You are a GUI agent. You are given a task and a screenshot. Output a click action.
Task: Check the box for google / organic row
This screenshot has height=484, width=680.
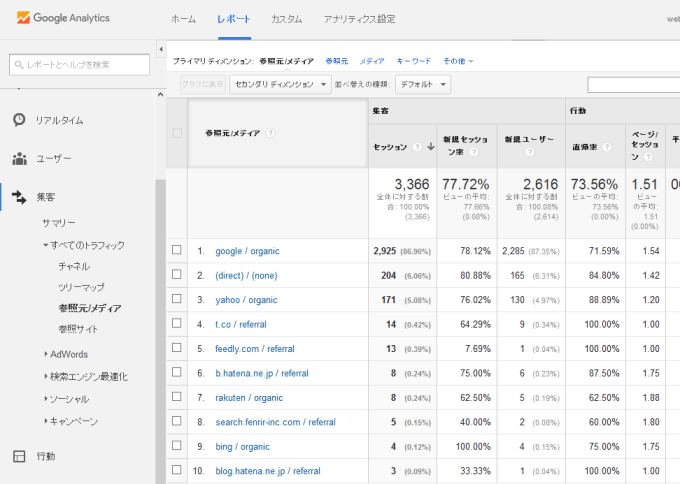(x=177, y=250)
